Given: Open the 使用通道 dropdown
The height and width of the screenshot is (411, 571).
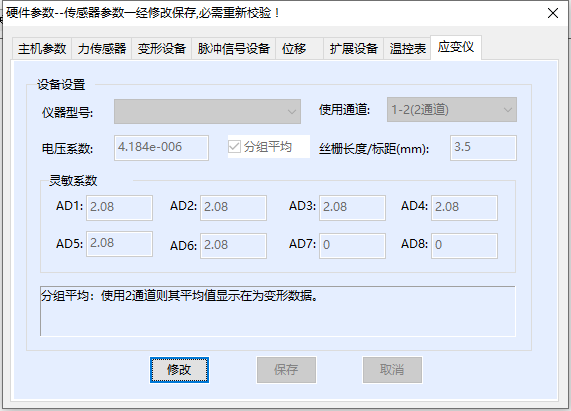Looking at the screenshot, I should coord(452,110).
